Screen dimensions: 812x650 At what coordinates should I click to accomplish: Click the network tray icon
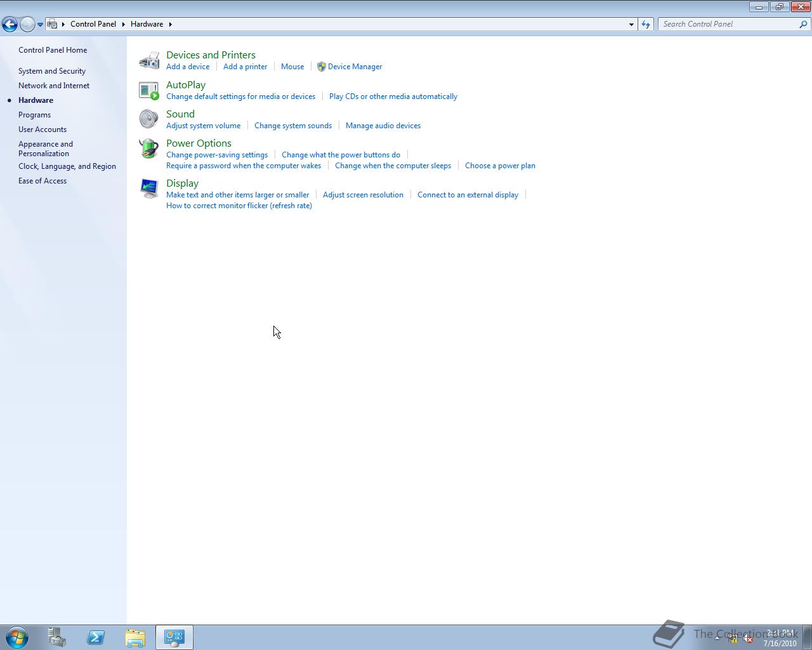[x=733, y=639]
